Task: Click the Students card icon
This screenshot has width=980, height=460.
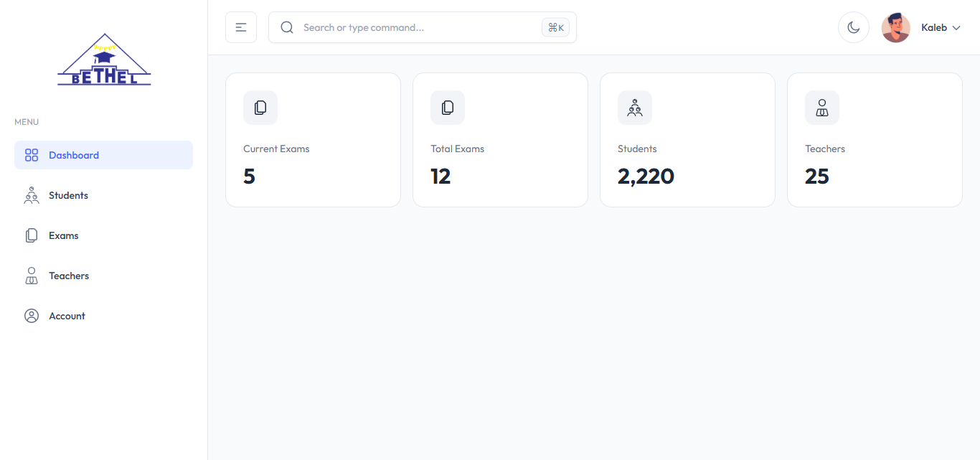Action: pyautogui.click(x=635, y=108)
